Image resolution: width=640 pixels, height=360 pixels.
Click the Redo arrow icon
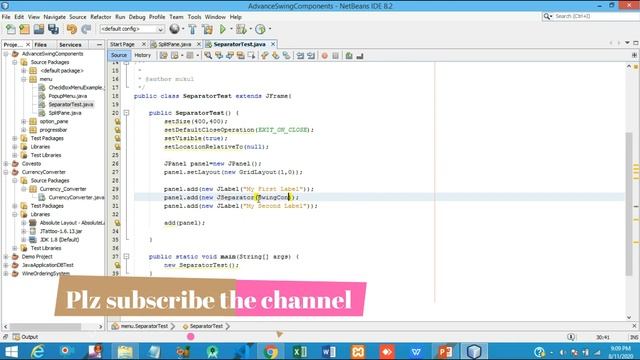pyautogui.click(x=86, y=29)
